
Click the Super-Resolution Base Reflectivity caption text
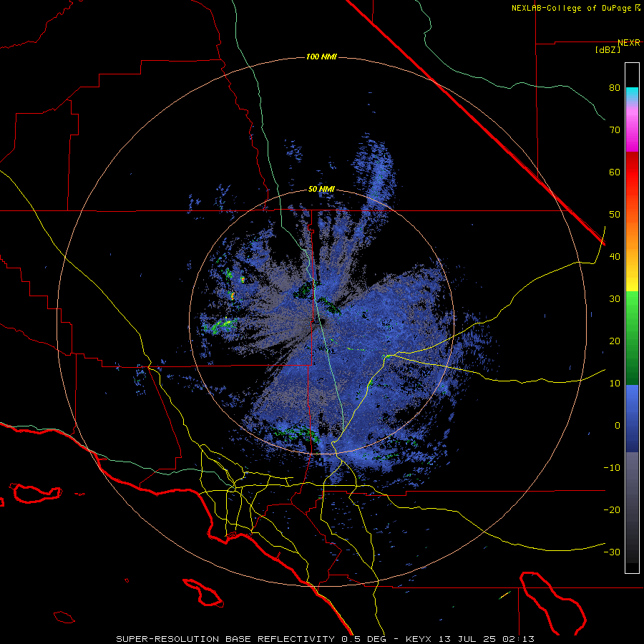click(x=225, y=639)
